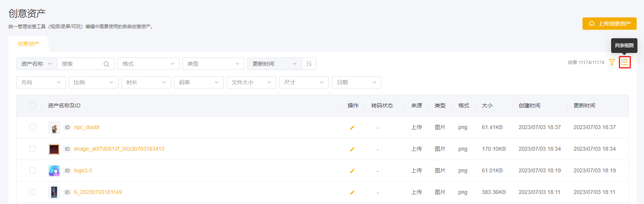Open 6_20230703181149 thumbnail preview
The width and height of the screenshot is (644, 204).
point(54,192)
